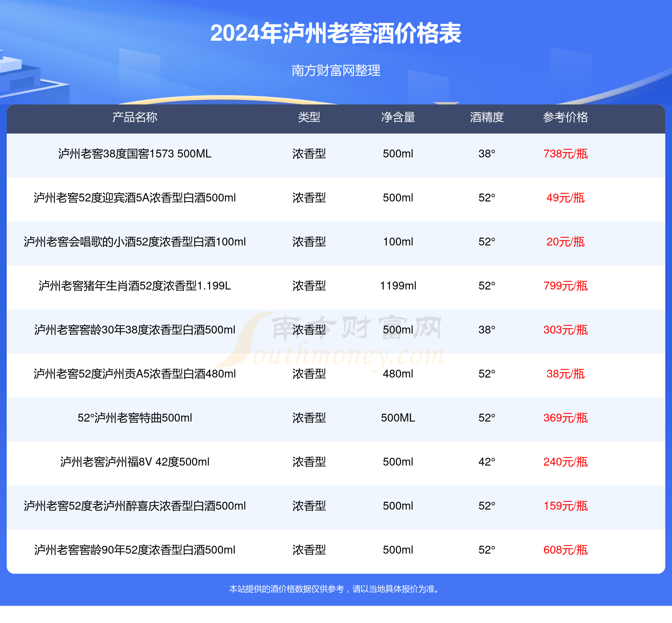Image resolution: width=672 pixels, height=623 pixels.
Task: Select product 泸州老窖52度泸州贡A5浓香型白酒480ml
Action: coord(135,374)
